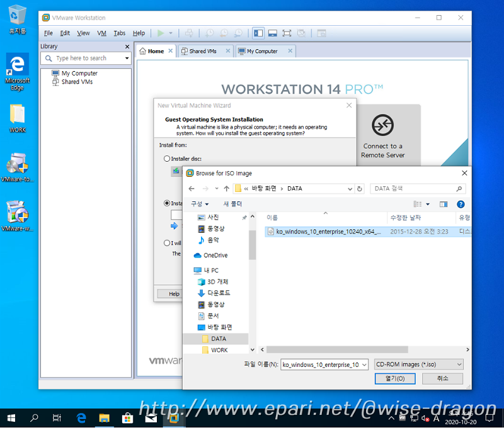Select the ko_windows_10_enterprise ISO file

click(x=368, y=232)
